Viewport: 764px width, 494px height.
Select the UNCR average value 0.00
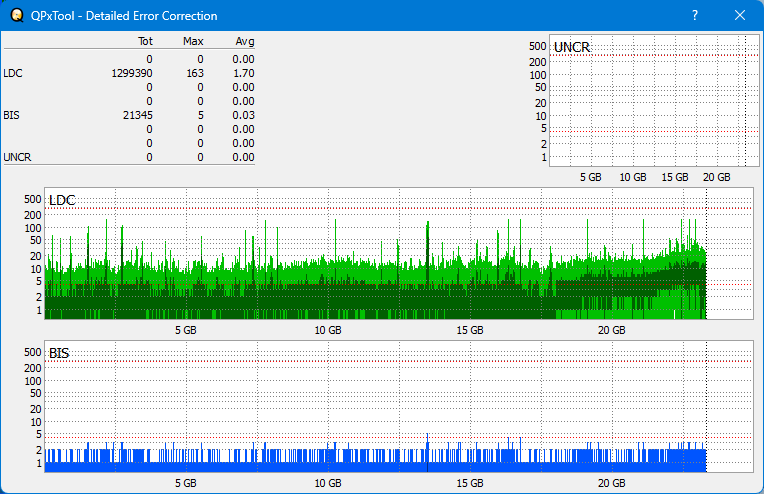pos(243,157)
